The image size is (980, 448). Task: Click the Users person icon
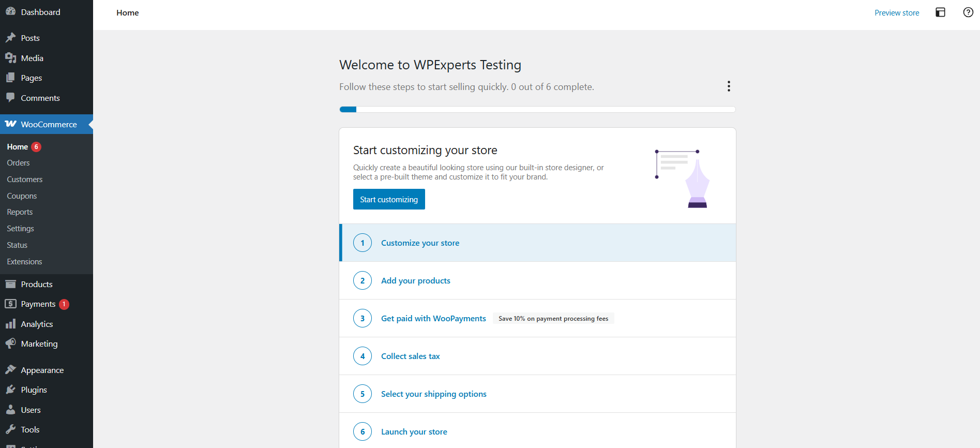point(10,410)
